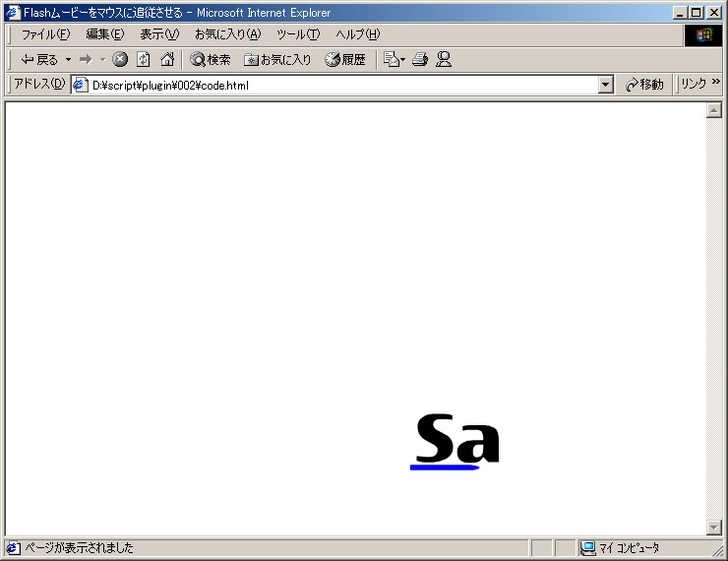Go to the Home page icon
The height and width of the screenshot is (561, 728).
[x=167, y=59]
